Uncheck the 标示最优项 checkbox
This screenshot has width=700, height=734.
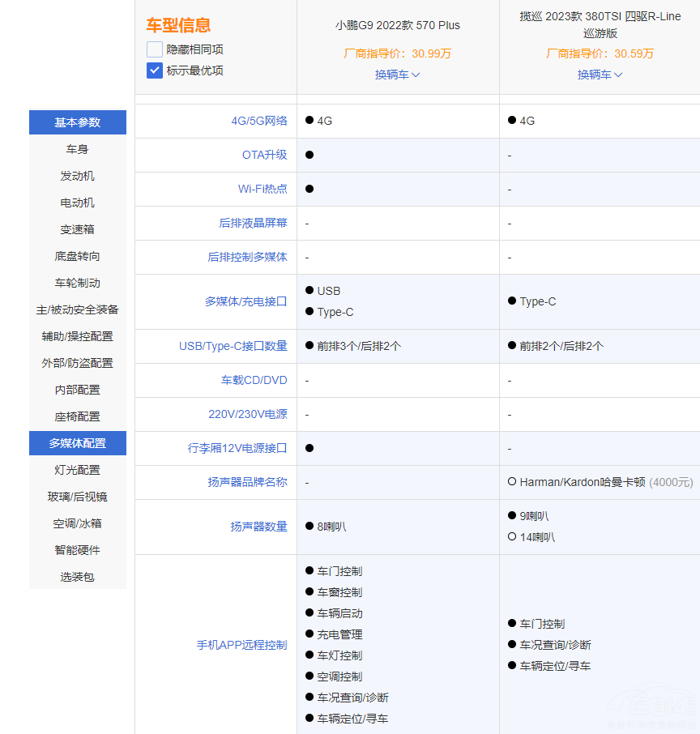155,70
